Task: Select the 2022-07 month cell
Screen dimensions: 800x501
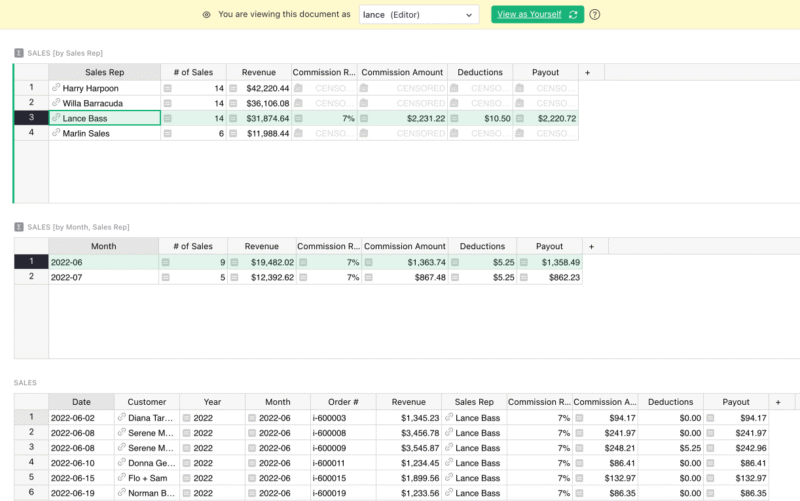Action: [x=104, y=277]
